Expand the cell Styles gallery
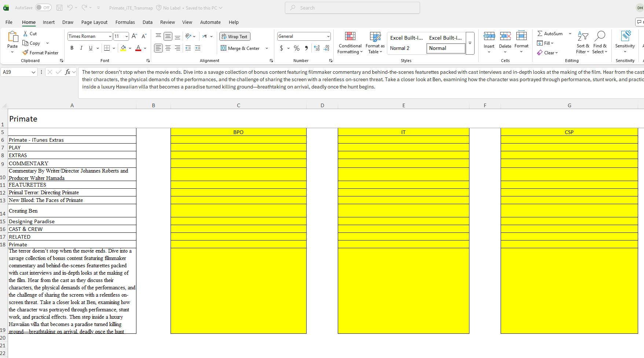This screenshot has height=358, width=644. click(x=470, y=43)
